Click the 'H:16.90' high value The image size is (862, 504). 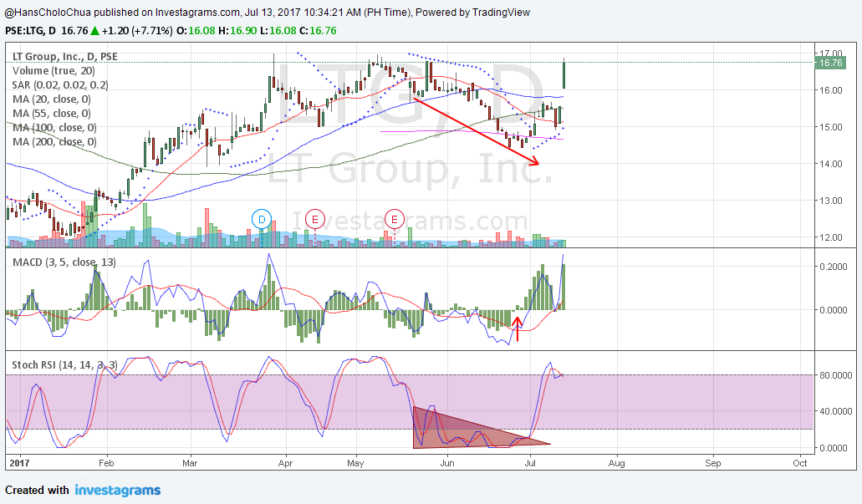click(x=237, y=31)
